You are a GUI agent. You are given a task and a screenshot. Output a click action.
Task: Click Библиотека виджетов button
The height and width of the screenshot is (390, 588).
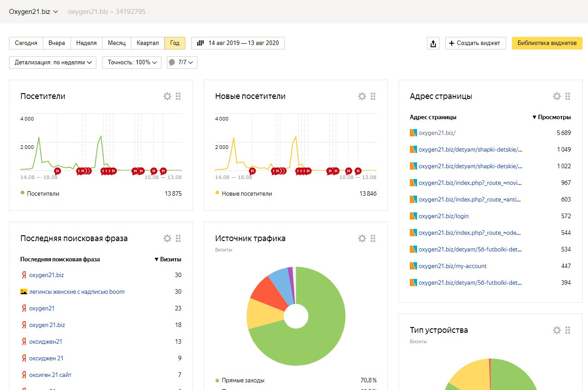tap(547, 43)
